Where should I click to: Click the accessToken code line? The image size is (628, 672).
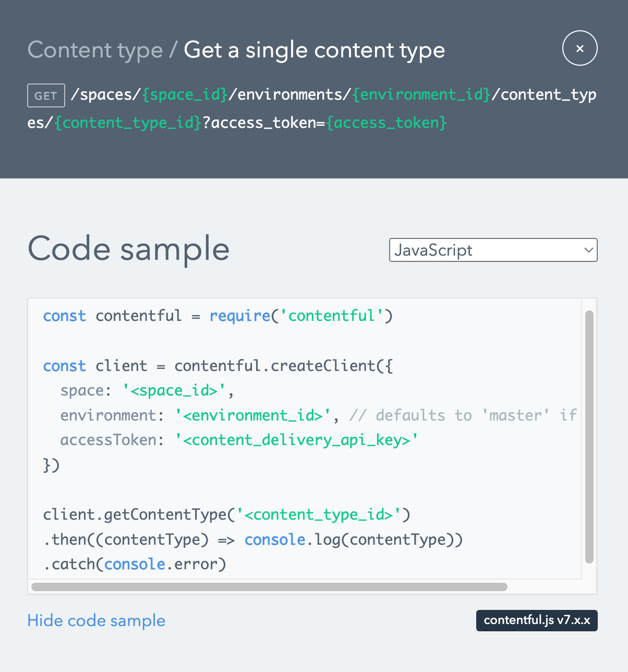239,440
